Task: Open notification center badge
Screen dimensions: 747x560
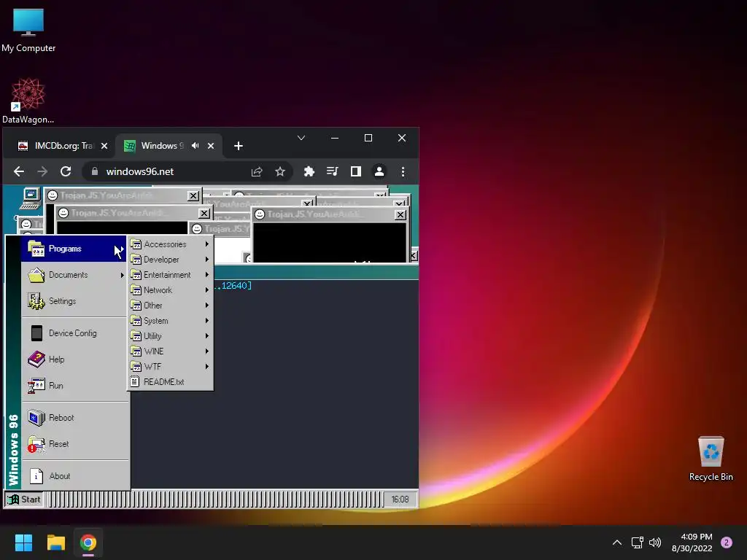Action: coord(727,542)
